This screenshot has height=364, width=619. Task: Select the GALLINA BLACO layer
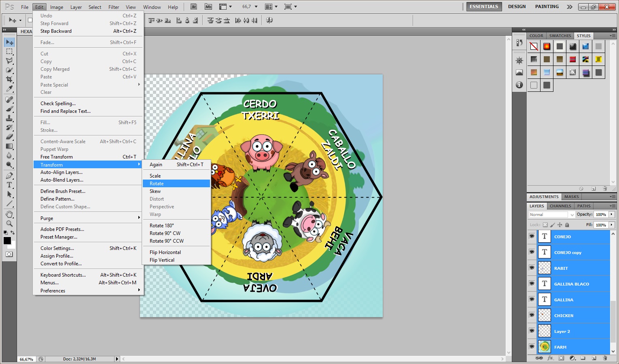571,284
